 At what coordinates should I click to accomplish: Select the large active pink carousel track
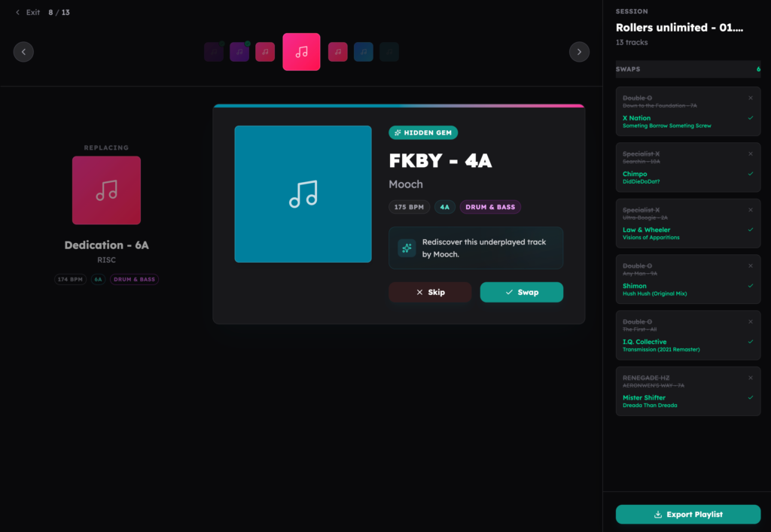(301, 52)
